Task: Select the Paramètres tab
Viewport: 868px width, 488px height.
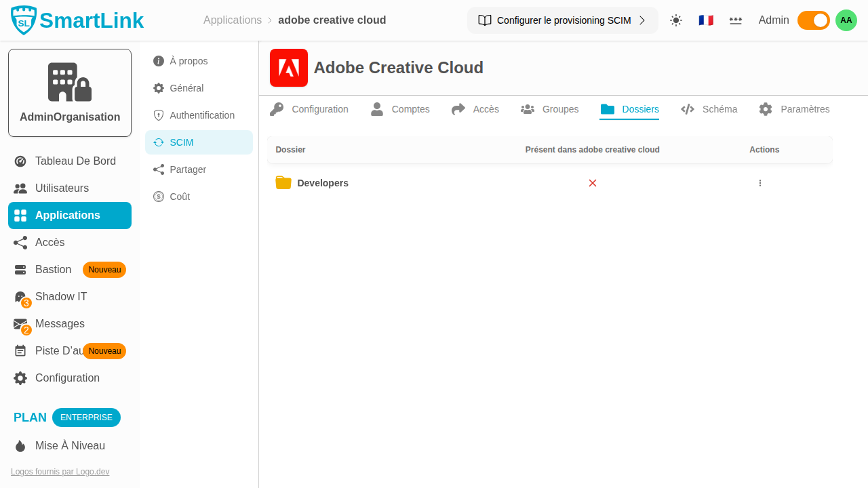Action: (793, 109)
